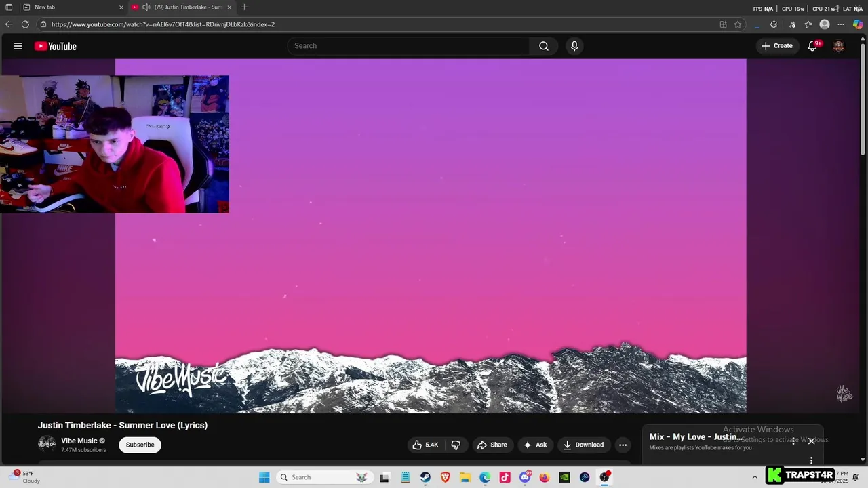Close the New tab tab
This screenshot has height=488, width=868.
[121, 7]
